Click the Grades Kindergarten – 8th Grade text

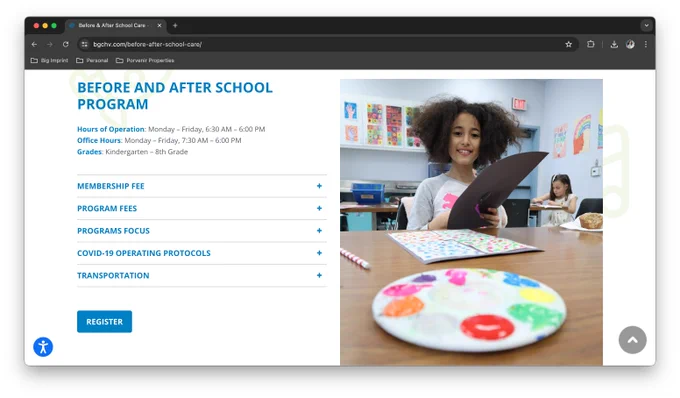(x=132, y=152)
